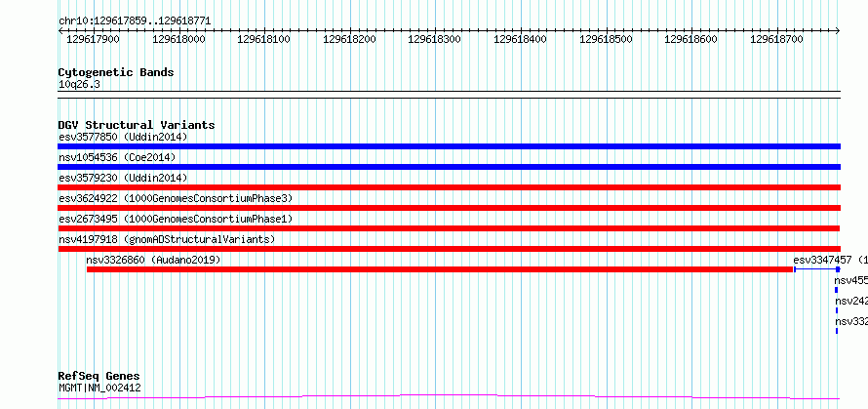Select the Cytogenetic Bands track title
The height and width of the screenshot is (409, 868).
click(116, 72)
